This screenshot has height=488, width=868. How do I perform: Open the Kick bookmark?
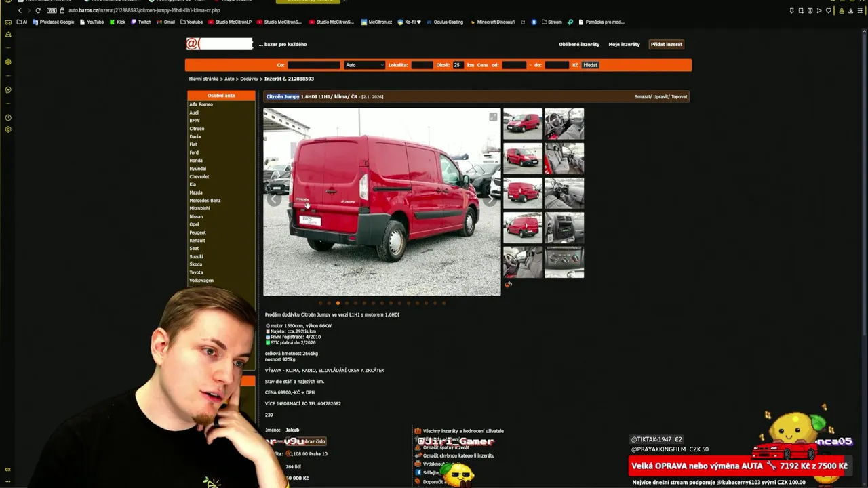(117, 22)
